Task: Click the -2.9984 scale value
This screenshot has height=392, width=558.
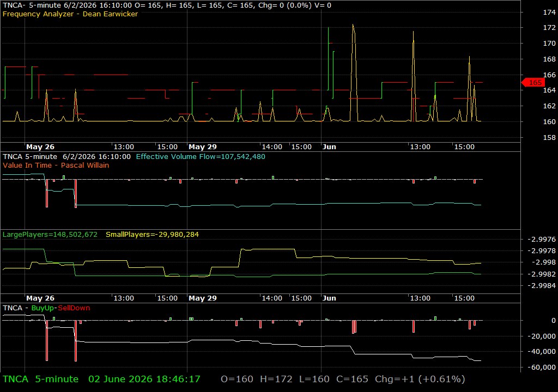Action: [541, 286]
